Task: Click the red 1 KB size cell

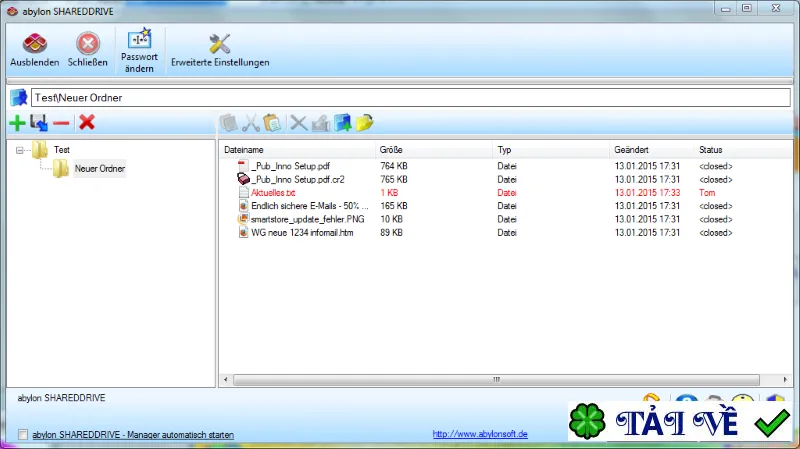Action: (x=389, y=192)
